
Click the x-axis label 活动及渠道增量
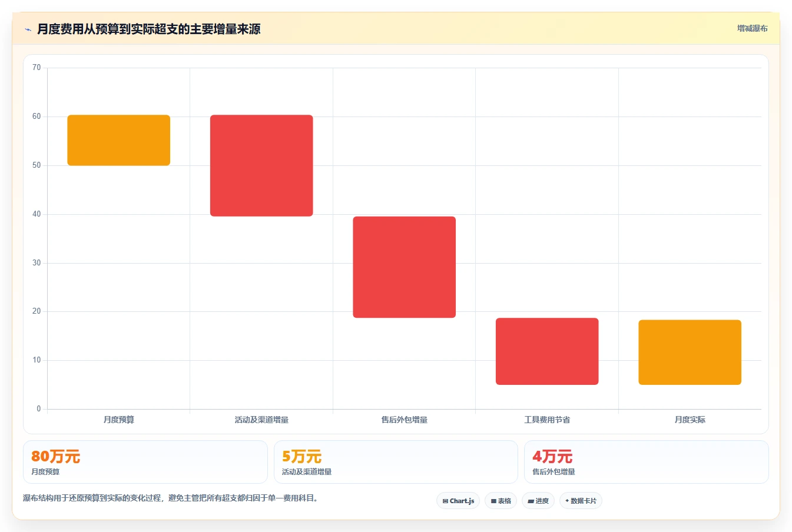coord(261,420)
